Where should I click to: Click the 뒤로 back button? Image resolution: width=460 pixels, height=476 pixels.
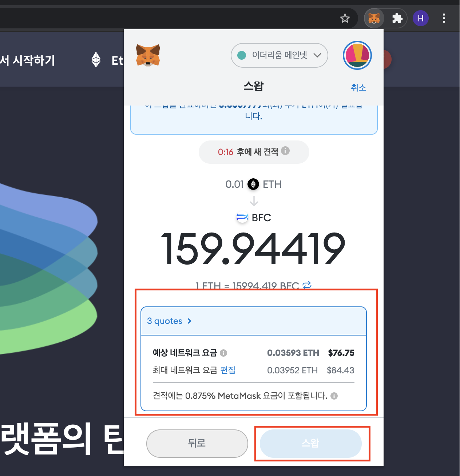pyautogui.click(x=197, y=443)
